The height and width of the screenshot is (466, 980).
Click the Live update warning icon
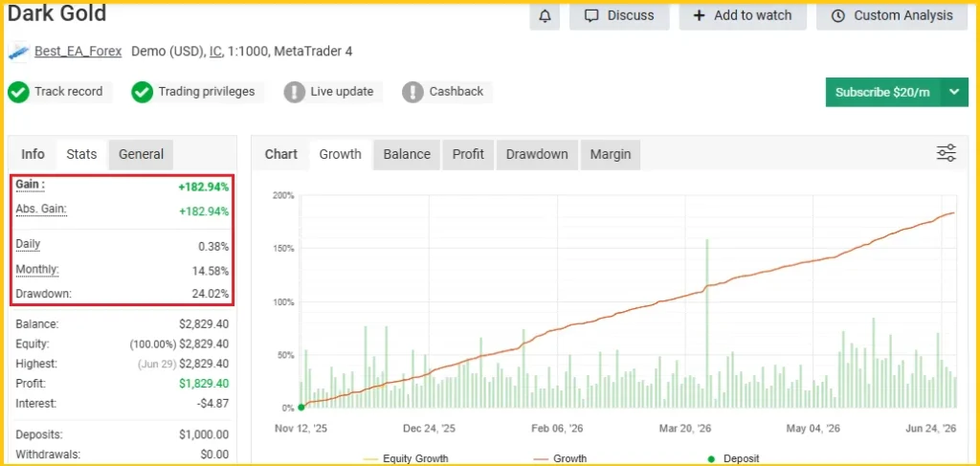pyautogui.click(x=295, y=93)
